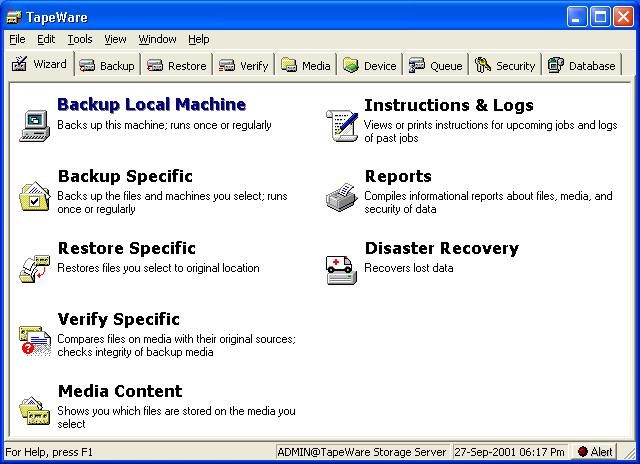The image size is (640, 464).
Task: Click 'Backs up this machine; runs once or regularly'
Action: (164, 125)
